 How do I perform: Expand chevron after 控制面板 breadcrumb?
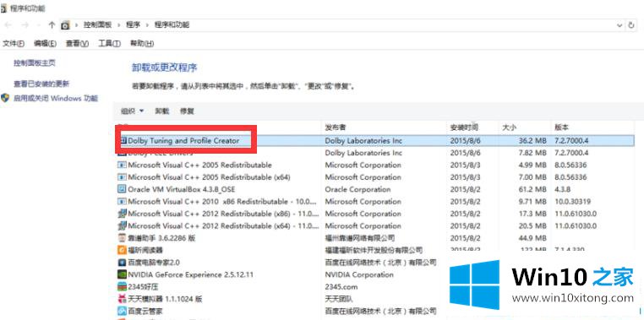118,25
